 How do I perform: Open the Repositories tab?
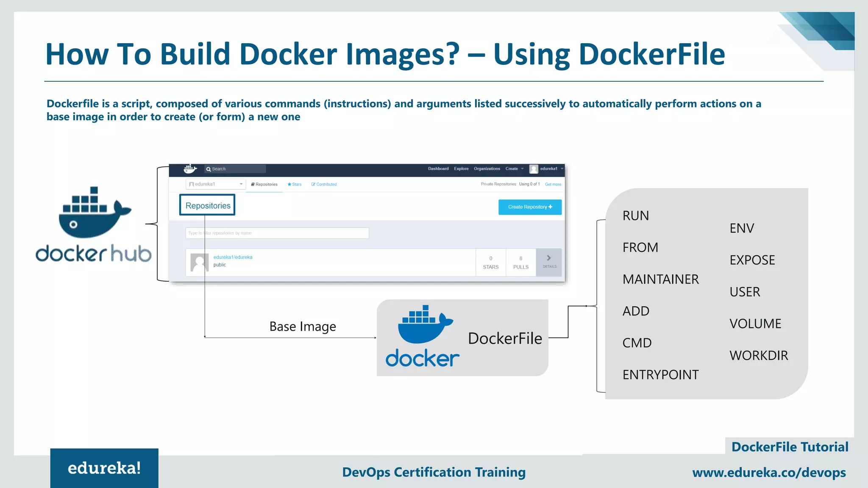264,184
